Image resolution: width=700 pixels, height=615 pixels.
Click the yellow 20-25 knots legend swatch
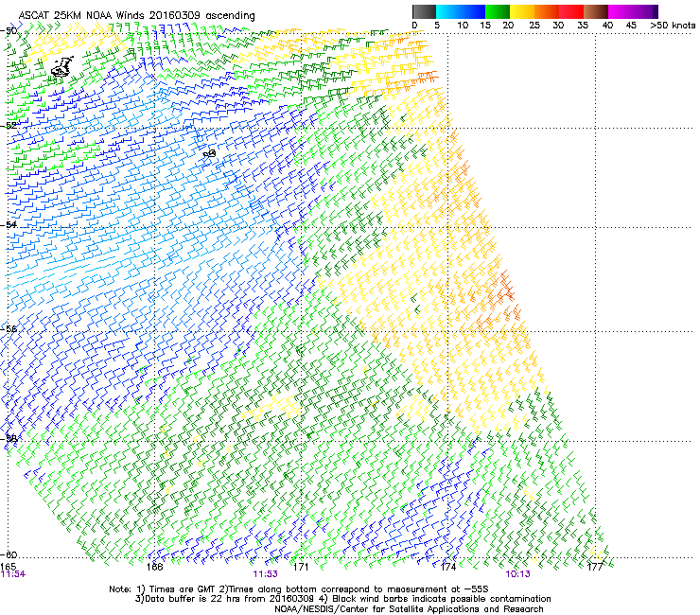click(522, 11)
